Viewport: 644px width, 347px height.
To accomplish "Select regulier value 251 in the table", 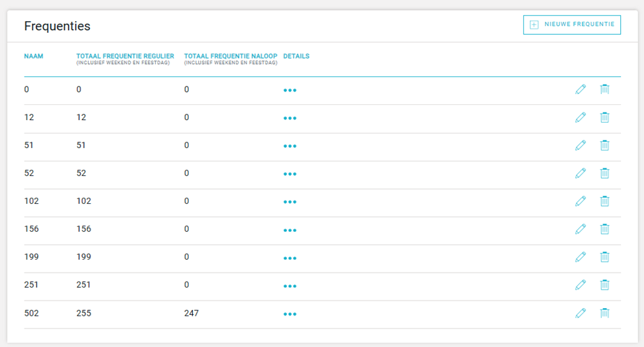I will pos(83,284).
